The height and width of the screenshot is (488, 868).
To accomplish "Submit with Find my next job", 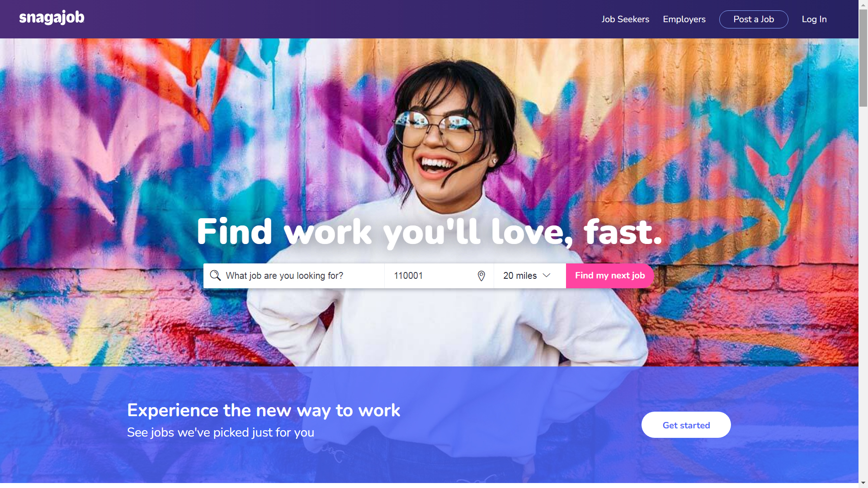I will point(610,276).
